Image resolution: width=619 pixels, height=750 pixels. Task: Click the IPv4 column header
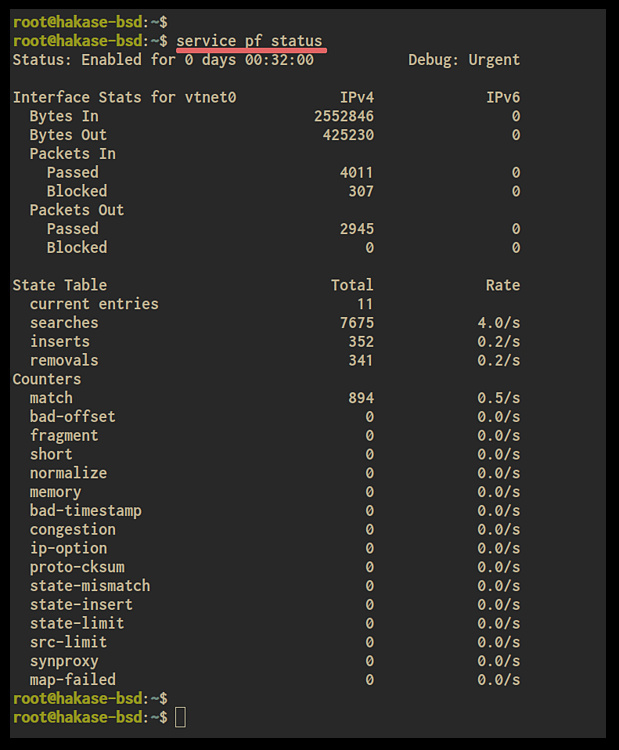pos(357,98)
